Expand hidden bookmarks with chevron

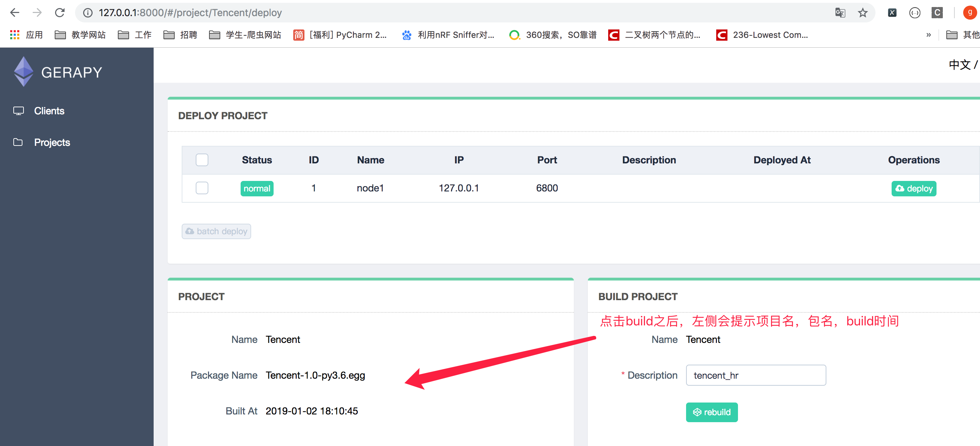click(928, 35)
